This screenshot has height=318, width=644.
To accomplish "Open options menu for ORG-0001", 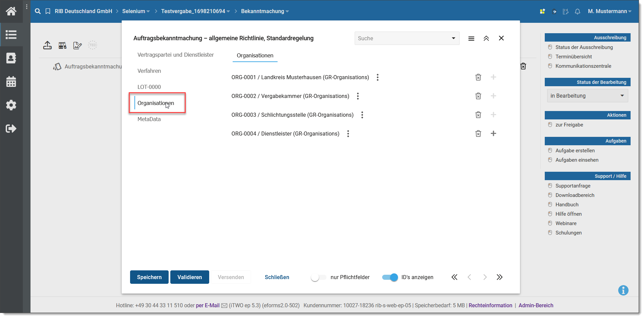I will tap(377, 77).
